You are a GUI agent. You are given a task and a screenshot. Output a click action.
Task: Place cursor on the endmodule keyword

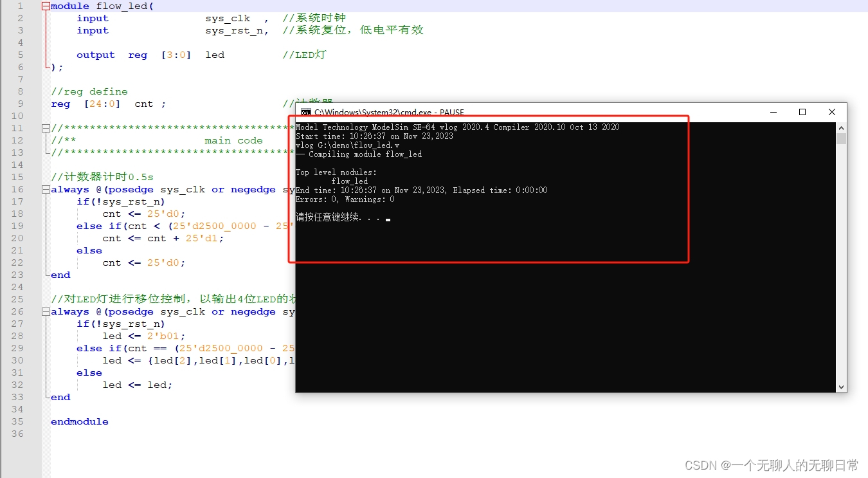(78, 421)
